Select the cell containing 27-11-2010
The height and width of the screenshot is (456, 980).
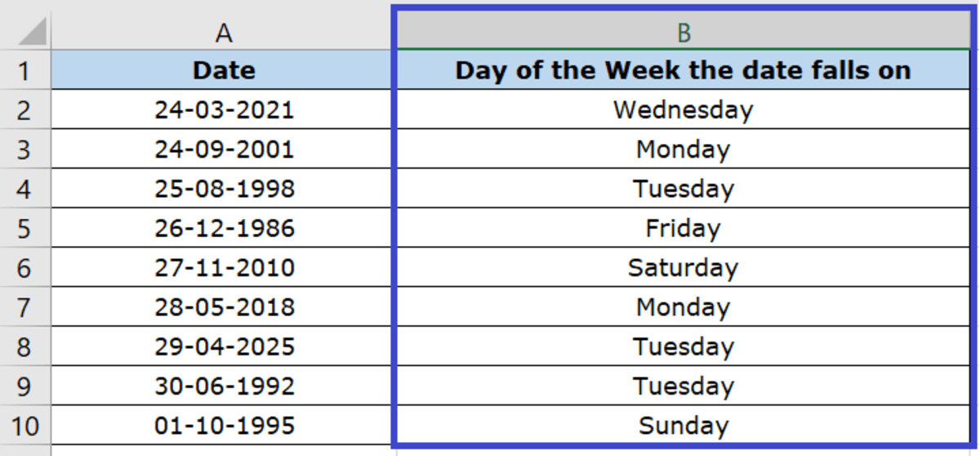pyautogui.click(x=224, y=267)
